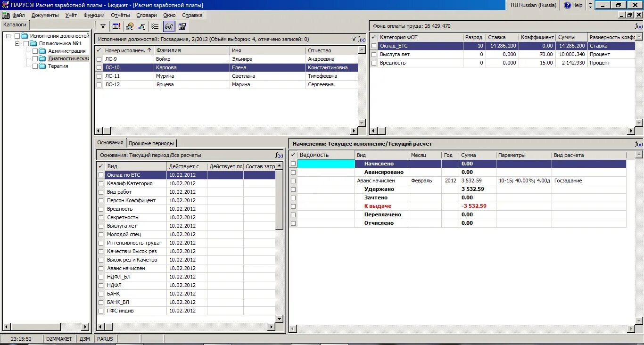644x345 pixels.
Task: Click the filter funnel toolbar icon
Action: coord(103,26)
